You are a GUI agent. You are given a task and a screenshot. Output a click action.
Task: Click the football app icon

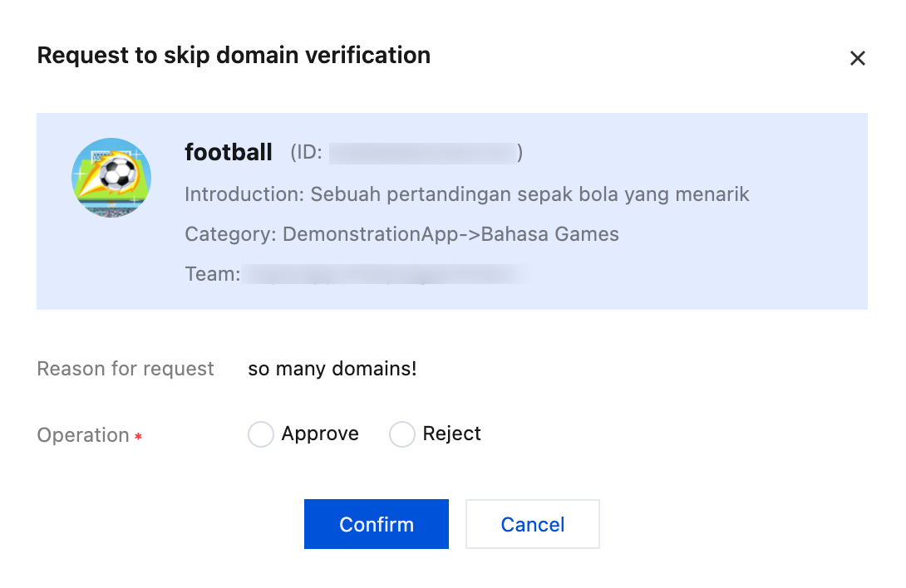point(111,178)
